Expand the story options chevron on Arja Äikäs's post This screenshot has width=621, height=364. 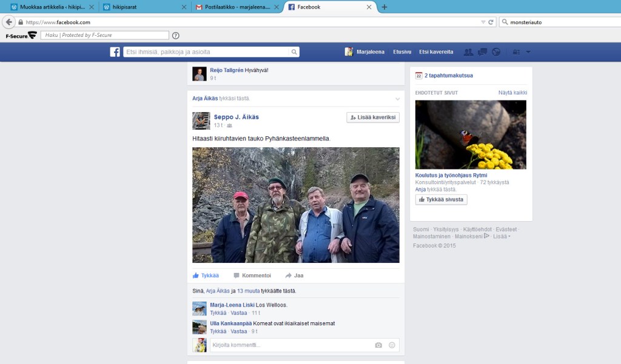coord(397,98)
